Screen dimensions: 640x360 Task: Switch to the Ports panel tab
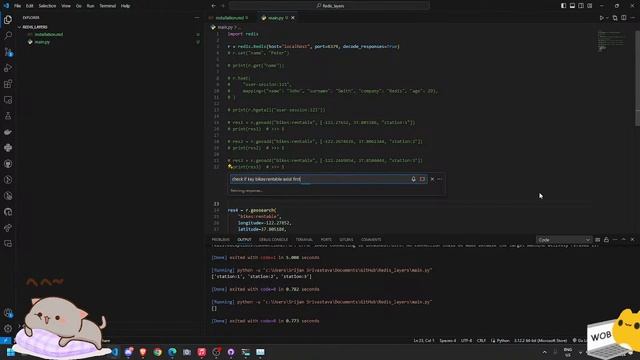click(326, 240)
